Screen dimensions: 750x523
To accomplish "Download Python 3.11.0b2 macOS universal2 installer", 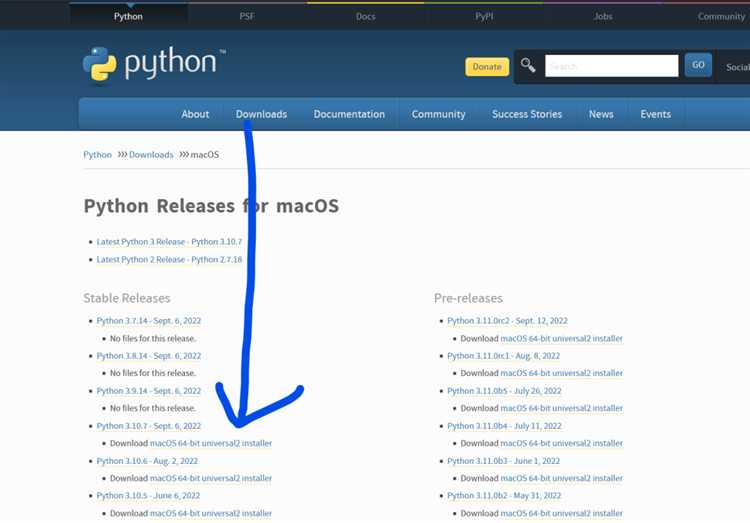I will tap(562, 513).
